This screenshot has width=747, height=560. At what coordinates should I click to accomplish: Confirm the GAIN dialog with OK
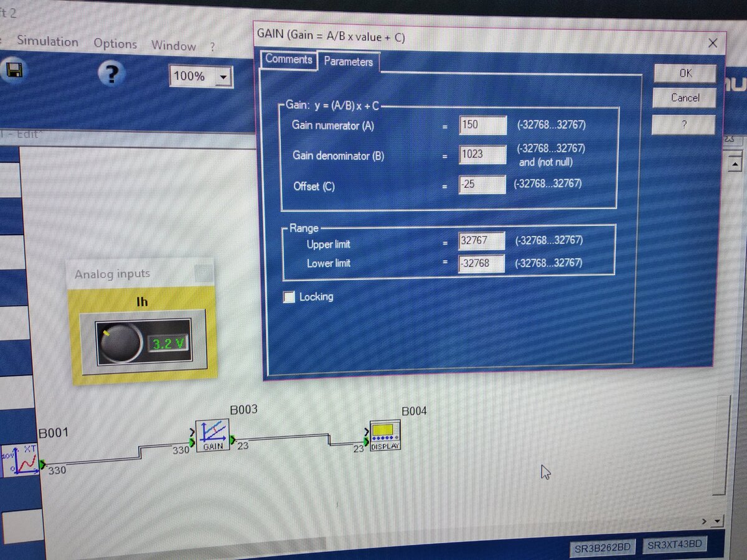(685, 73)
